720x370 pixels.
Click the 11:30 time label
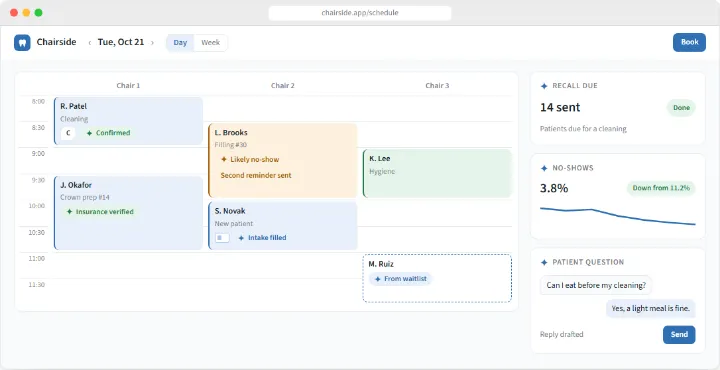pos(38,285)
